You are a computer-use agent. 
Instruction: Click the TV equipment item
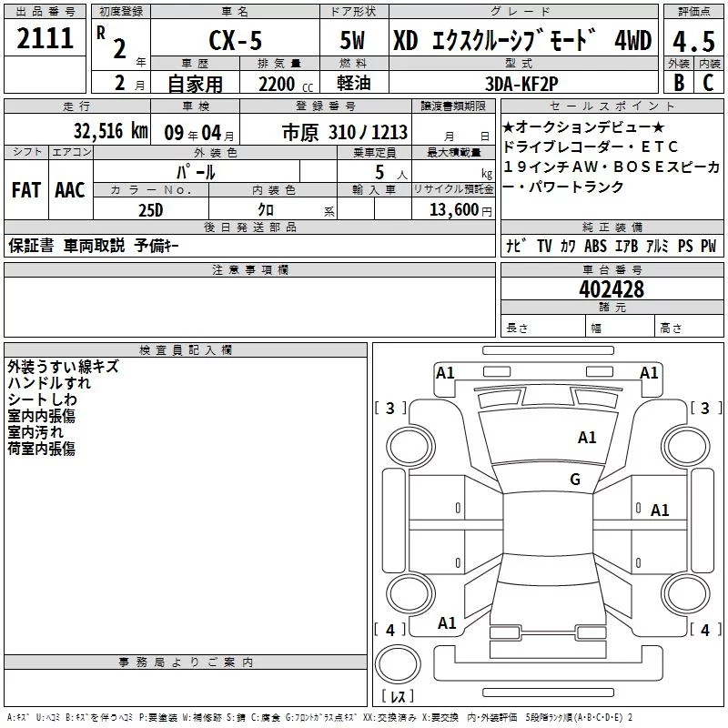coord(544,246)
